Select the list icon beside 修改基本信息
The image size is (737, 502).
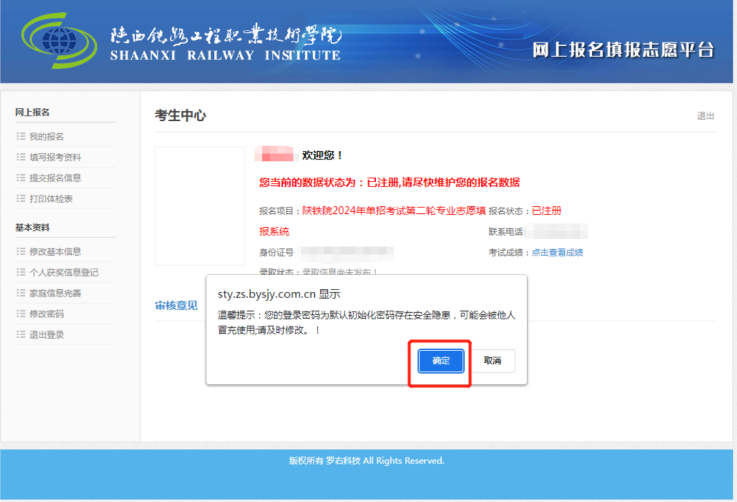(x=20, y=251)
